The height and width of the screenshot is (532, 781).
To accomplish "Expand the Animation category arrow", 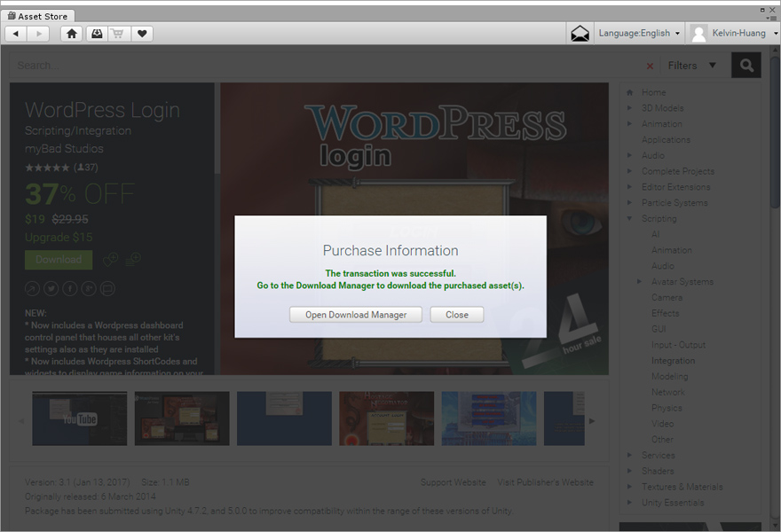I will click(x=629, y=123).
